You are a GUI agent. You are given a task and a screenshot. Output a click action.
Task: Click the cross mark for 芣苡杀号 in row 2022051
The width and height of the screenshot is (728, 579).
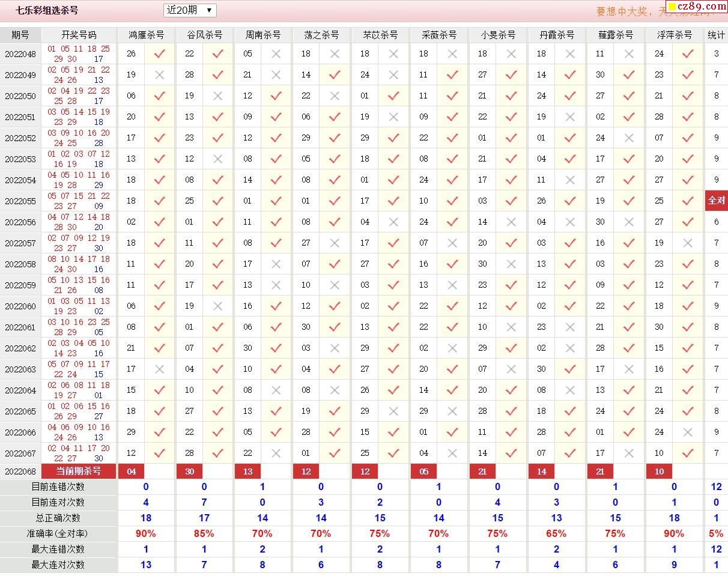tap(393, 117)
